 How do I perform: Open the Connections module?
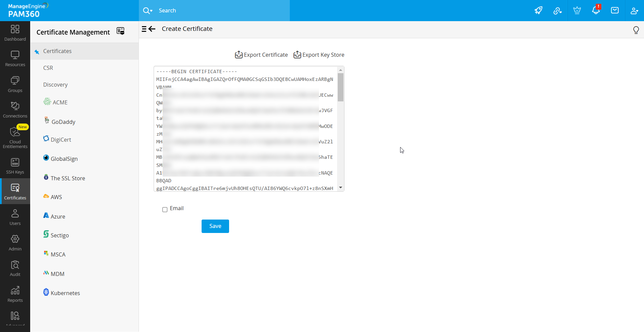pyautogui.click(x=15, y=110)
